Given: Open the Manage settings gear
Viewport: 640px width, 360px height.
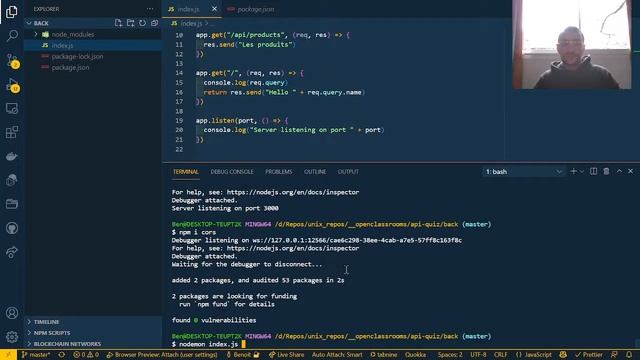Looking at the screenshot, I should point(11,337).
